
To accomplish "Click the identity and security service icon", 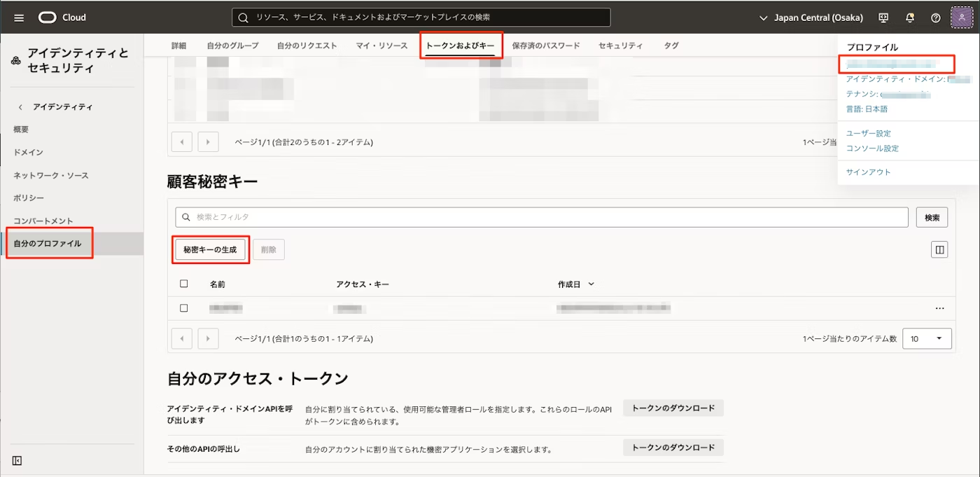I will tap(16, 61).
